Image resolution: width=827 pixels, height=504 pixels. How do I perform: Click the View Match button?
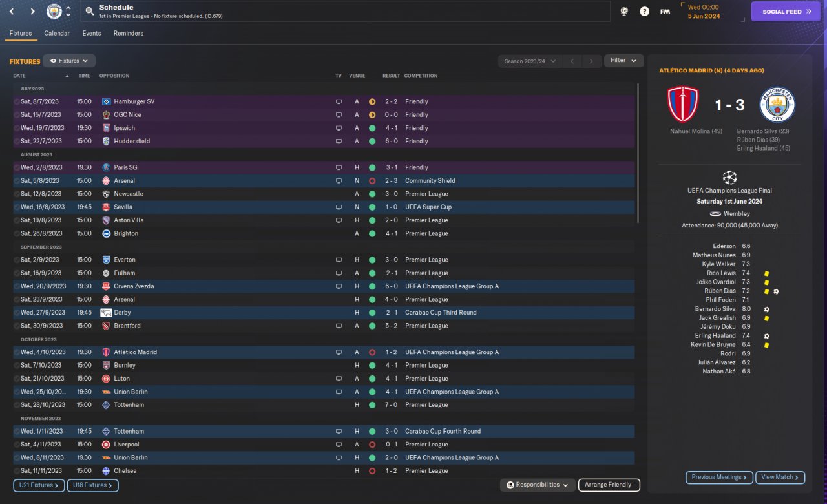click(x=780, y=478)
